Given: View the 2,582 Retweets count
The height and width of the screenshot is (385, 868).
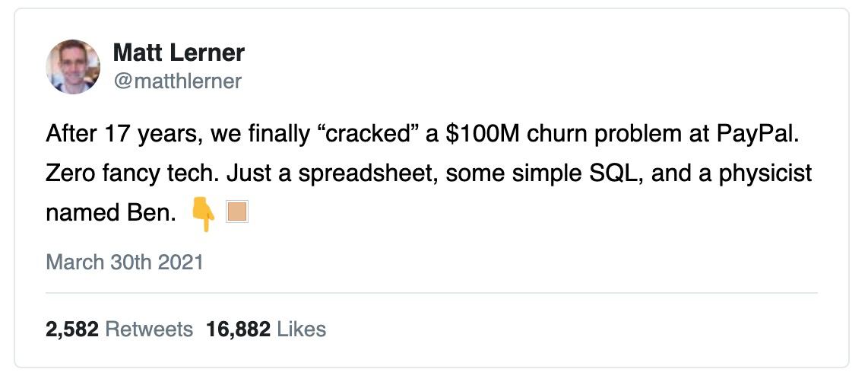Looking at the screenshot, I should pos(119,329).
